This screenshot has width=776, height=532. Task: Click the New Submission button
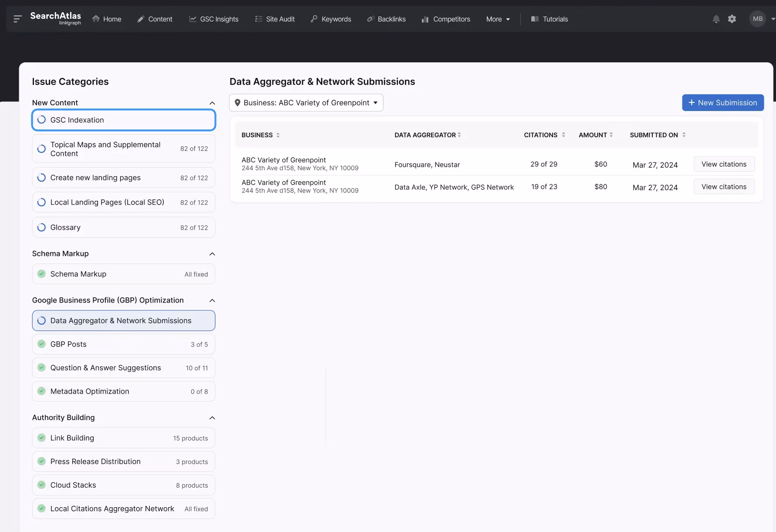722,103
